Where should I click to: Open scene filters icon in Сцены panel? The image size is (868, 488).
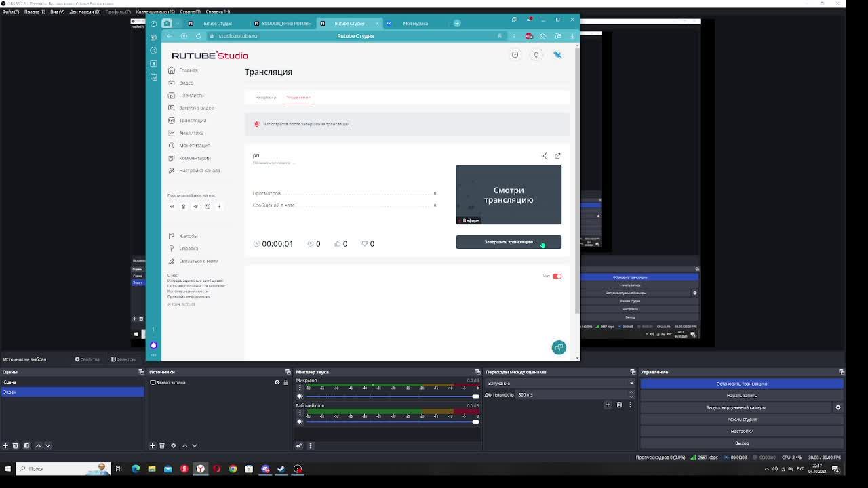pyautogui.click(x=26, y=445)
